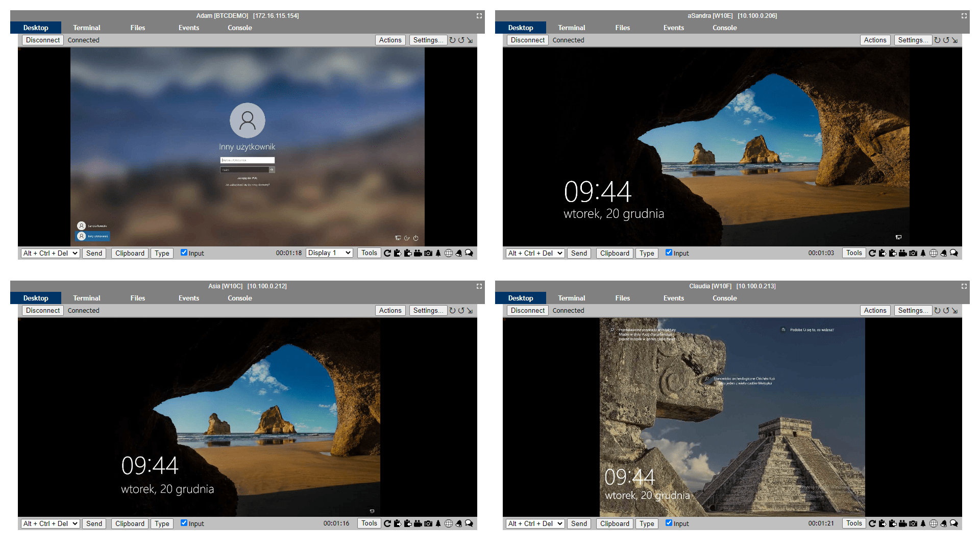
Task: Click the username input field on Adam's login screen
Action: pos(248,160)
